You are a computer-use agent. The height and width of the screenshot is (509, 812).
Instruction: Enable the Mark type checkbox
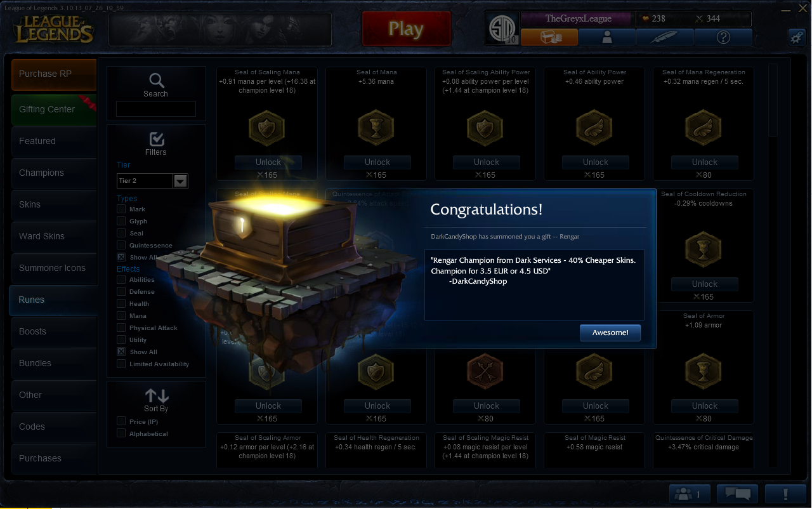(x=121, y=209)
